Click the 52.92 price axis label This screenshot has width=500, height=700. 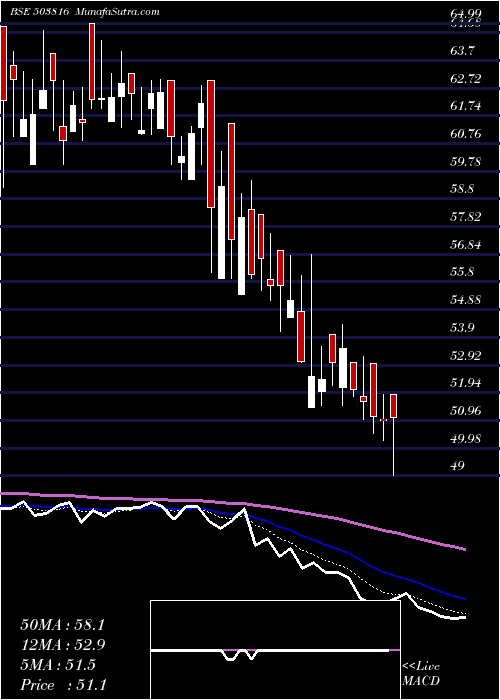coord(467,355)
